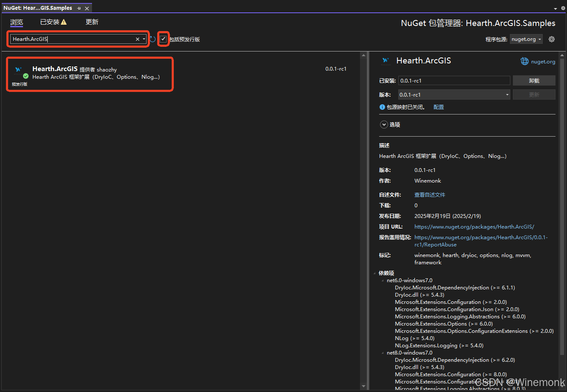Click the greyed-out 更新 button by the version dropdown
The image size is (567, 392).
point(534,94)
